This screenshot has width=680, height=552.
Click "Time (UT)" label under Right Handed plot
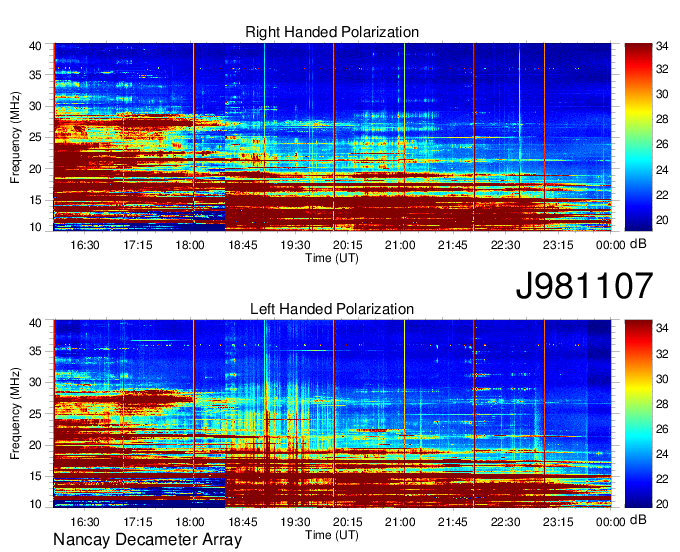pos(332,258)
